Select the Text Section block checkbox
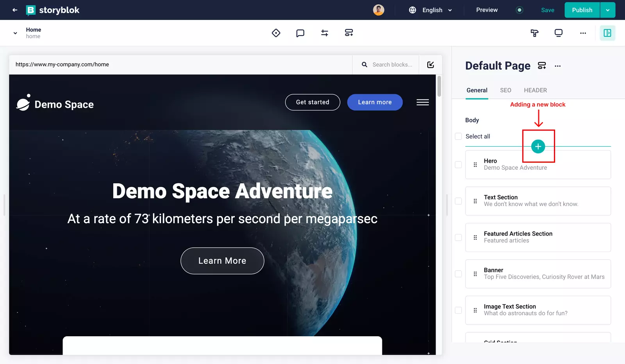This screenshot has height=364, width=625. (458, 201)
